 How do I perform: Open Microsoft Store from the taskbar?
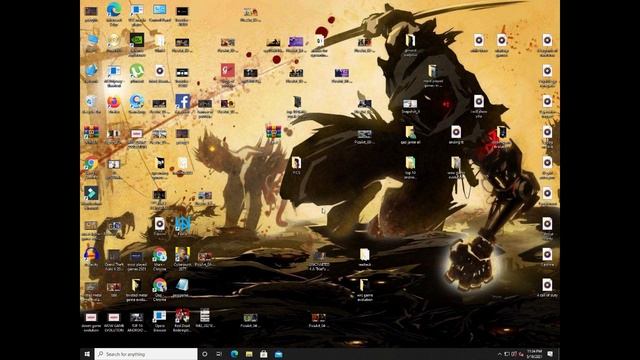point(264,354)
